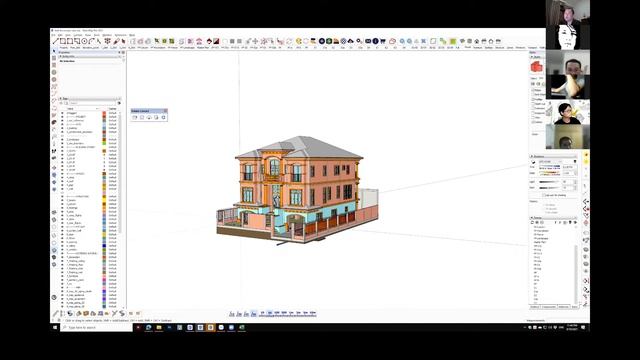
Task: Switch to Top standard view icon
Action: [x=469, y=41]
